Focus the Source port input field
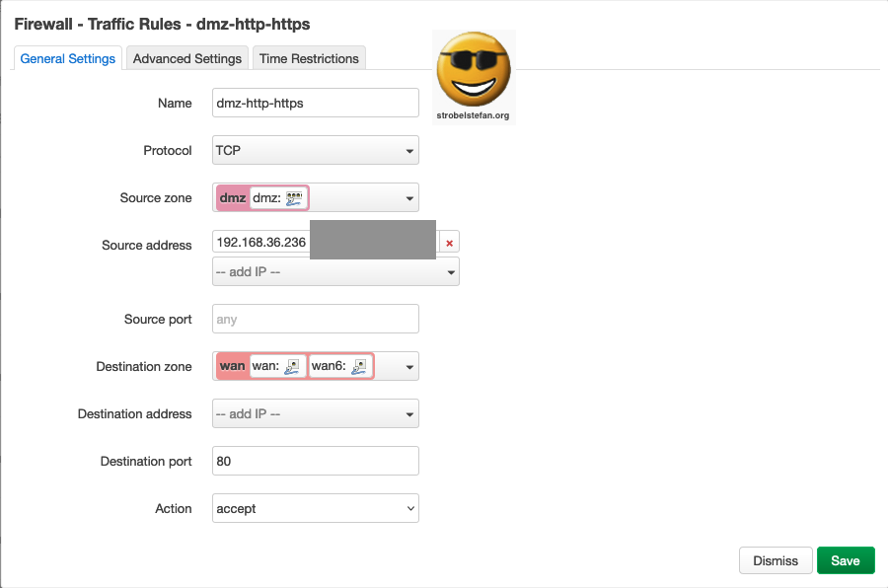The image size is (888, 588). [x=316, y=319]
